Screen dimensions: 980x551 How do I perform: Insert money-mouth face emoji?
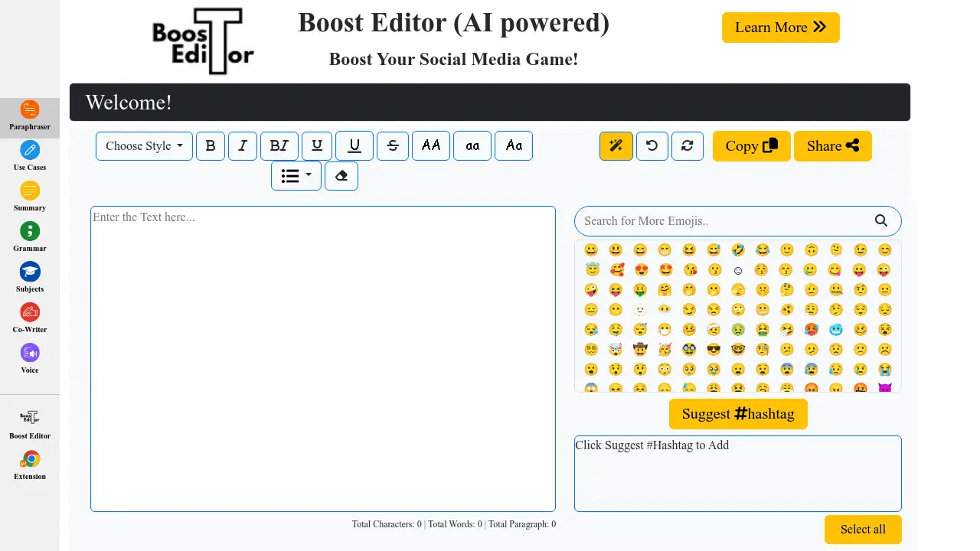coord(640,290)
